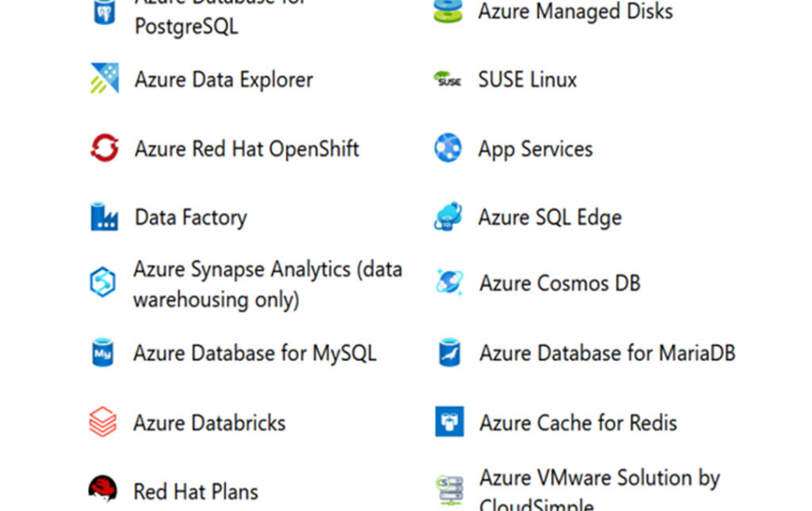Click the Azure SQL Edge icon
Image resolution: width=812 pixels, height=511 pixels.
tap(448, 216)
